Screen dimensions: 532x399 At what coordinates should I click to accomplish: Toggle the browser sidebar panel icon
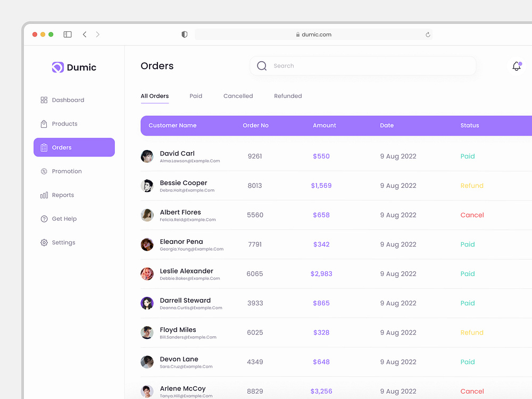tap(68, 35)
